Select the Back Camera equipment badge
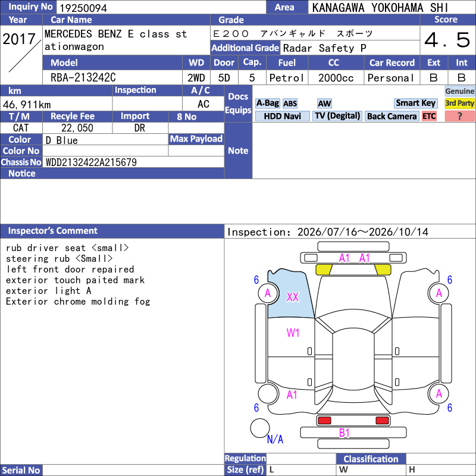Image resolution: width=476 pixels, height=476 pixels. [392, 116]
